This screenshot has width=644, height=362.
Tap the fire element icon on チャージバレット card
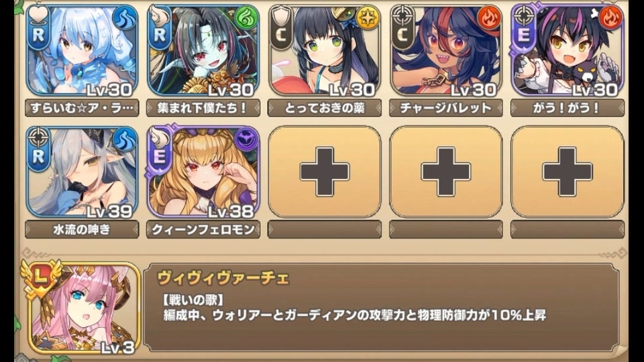(x=489, y=18)
